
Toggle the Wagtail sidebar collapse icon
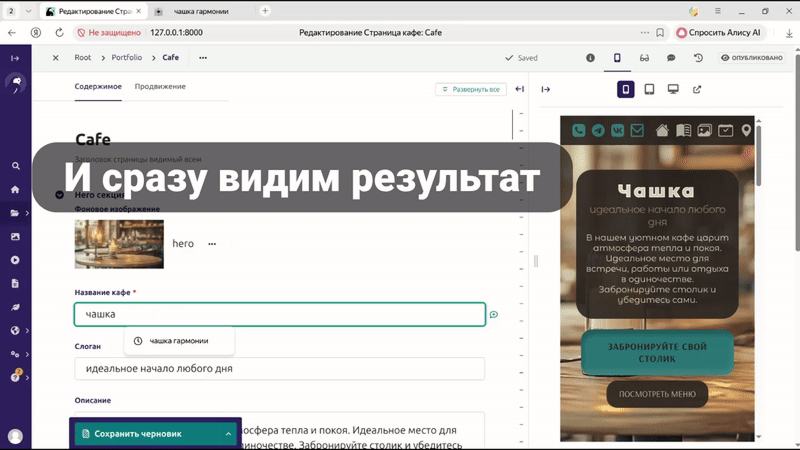(15, 58)
